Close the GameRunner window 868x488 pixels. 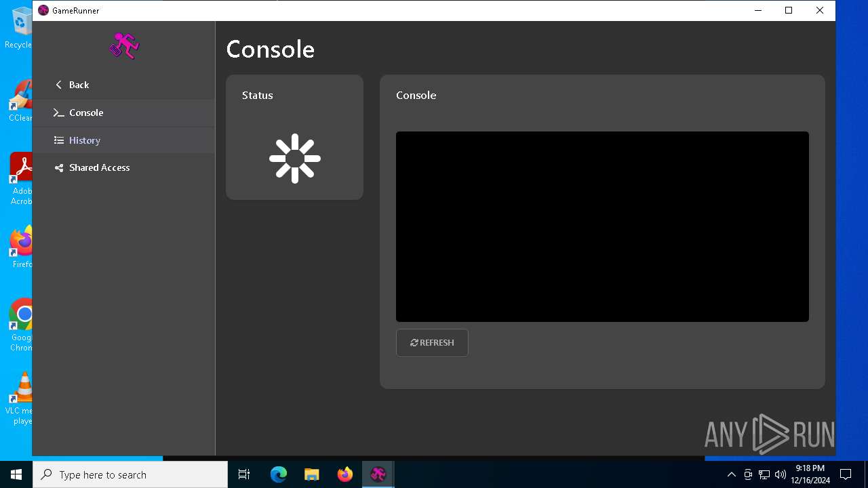[820, 10]
